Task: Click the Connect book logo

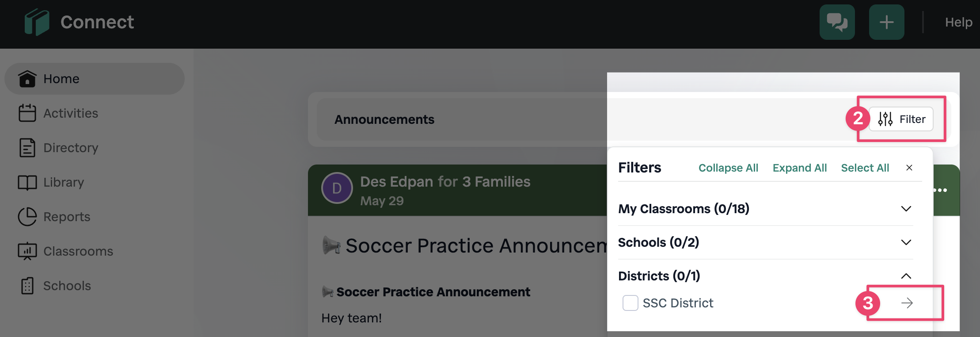Action: [x=37, y=22]
